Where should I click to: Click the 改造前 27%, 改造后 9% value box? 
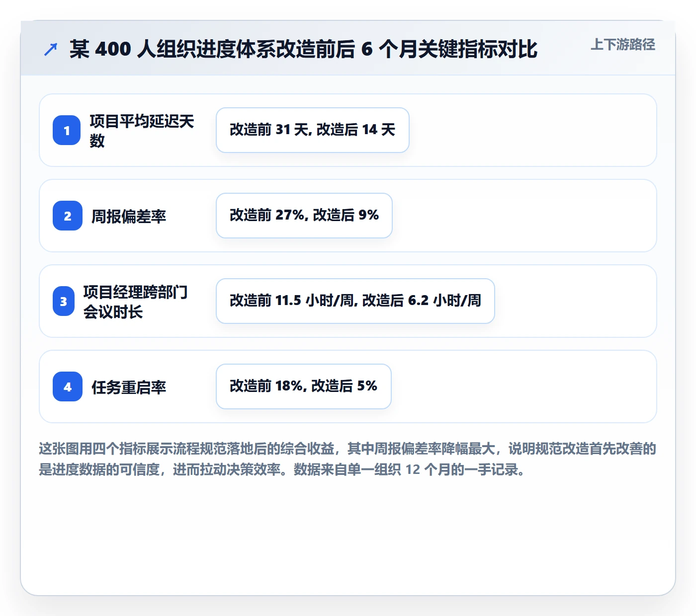[x=304, y=216]
